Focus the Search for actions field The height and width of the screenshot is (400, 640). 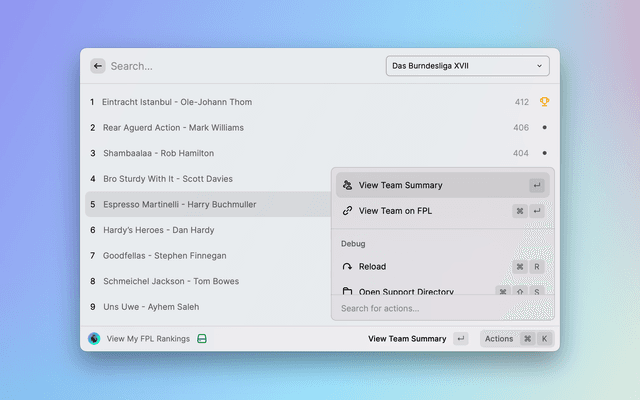[x=440, y=309]
